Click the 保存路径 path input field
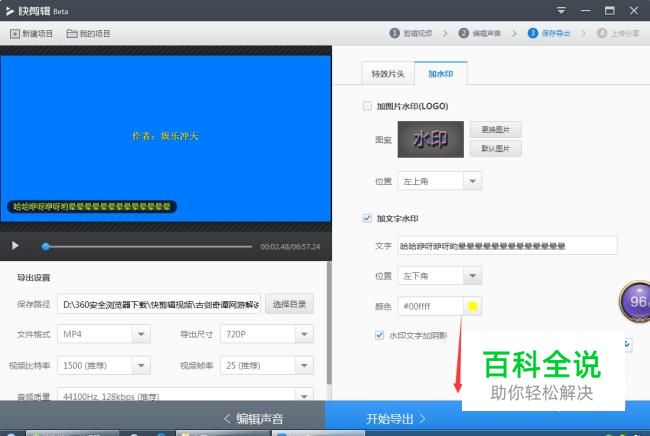Viewport: 650px width, 436px height. pos(159,304)
